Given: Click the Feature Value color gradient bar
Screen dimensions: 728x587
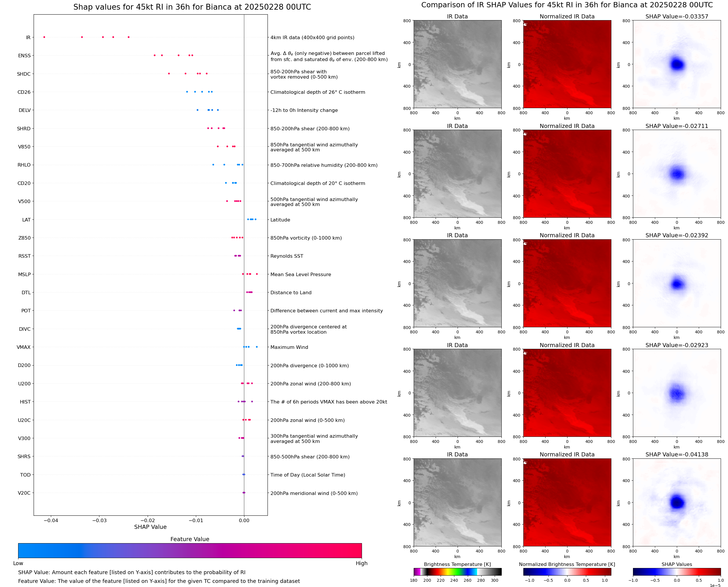Looking at the screenshot, I should [x=189, y=550].
